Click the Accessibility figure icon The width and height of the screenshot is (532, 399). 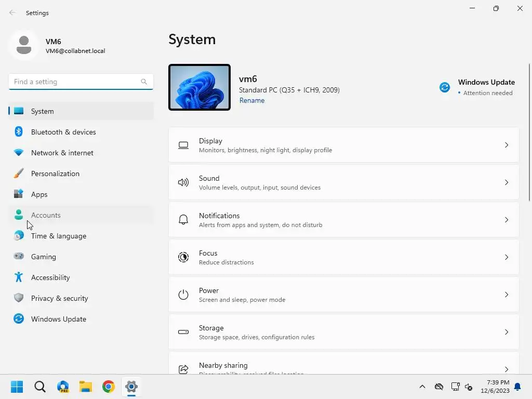tap(19, 277)
